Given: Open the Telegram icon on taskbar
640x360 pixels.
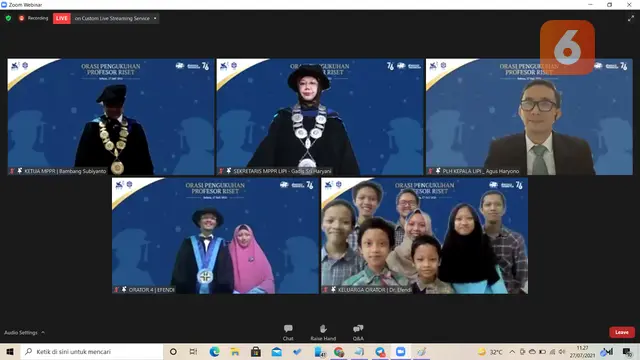Looking at the screenshot, I should click(x=380, y=351).
